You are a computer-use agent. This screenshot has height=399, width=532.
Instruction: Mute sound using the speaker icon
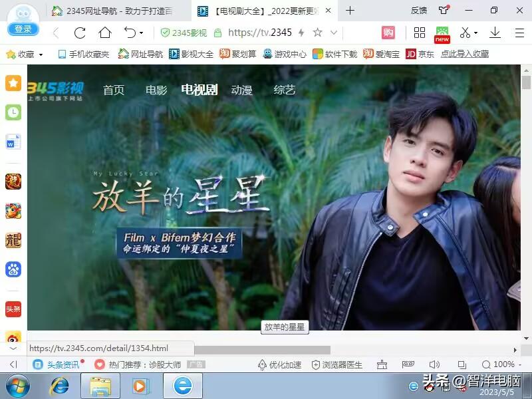click(x=434, y=364)
